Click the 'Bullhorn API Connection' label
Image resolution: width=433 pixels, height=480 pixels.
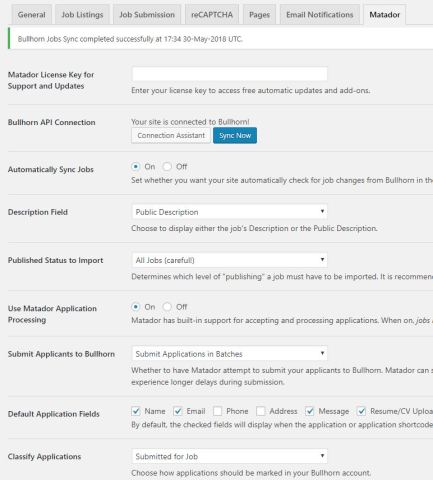click(x=52, y=122)
